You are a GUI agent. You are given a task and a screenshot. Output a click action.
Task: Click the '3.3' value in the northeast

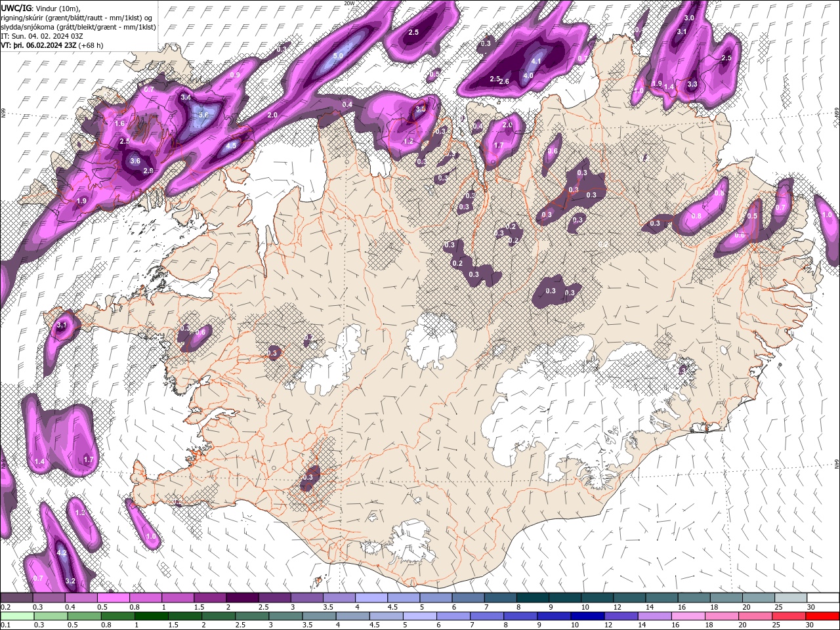(x=692, y=84)
